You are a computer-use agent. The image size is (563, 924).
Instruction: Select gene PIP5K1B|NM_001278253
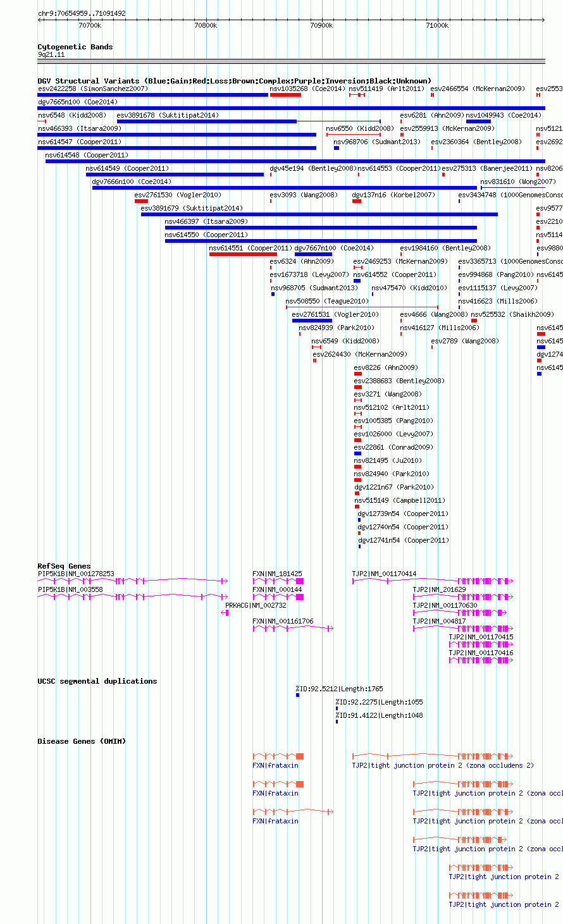click(77, 574)
